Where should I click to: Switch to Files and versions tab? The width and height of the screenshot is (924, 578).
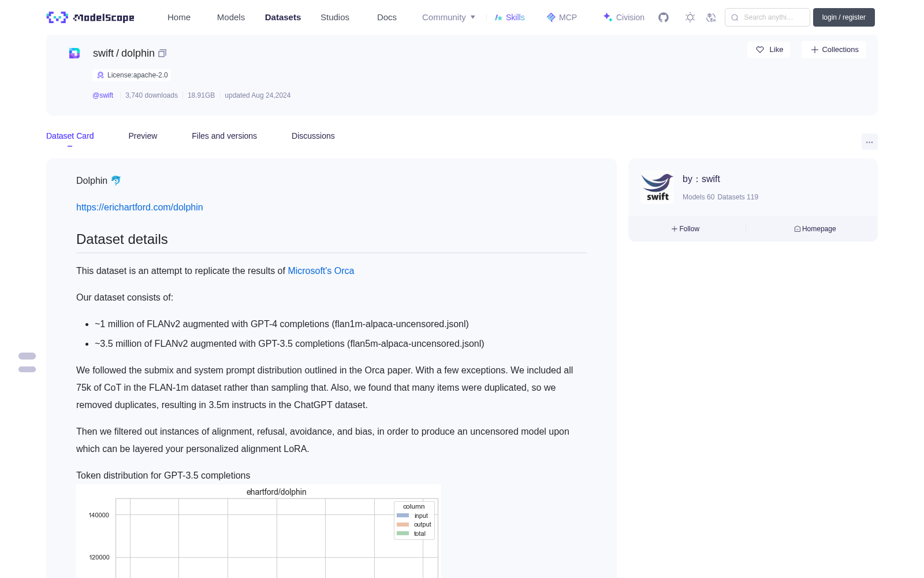click(224, 136)
